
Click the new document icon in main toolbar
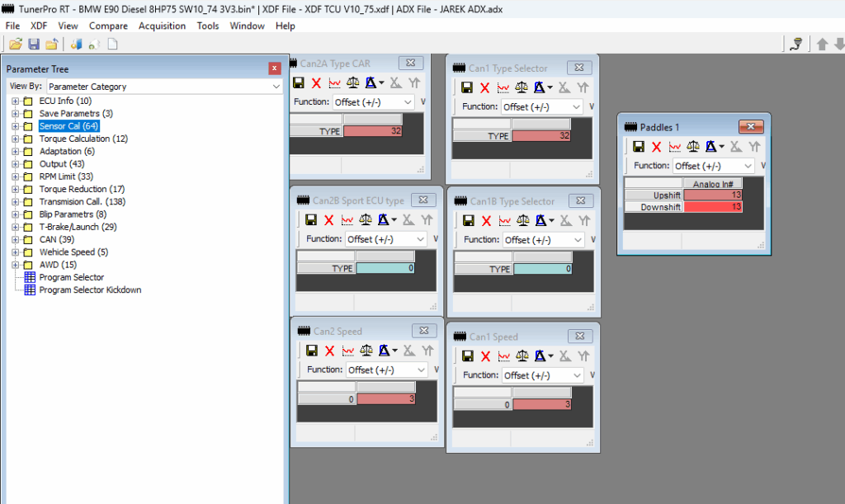pos(112,44)
